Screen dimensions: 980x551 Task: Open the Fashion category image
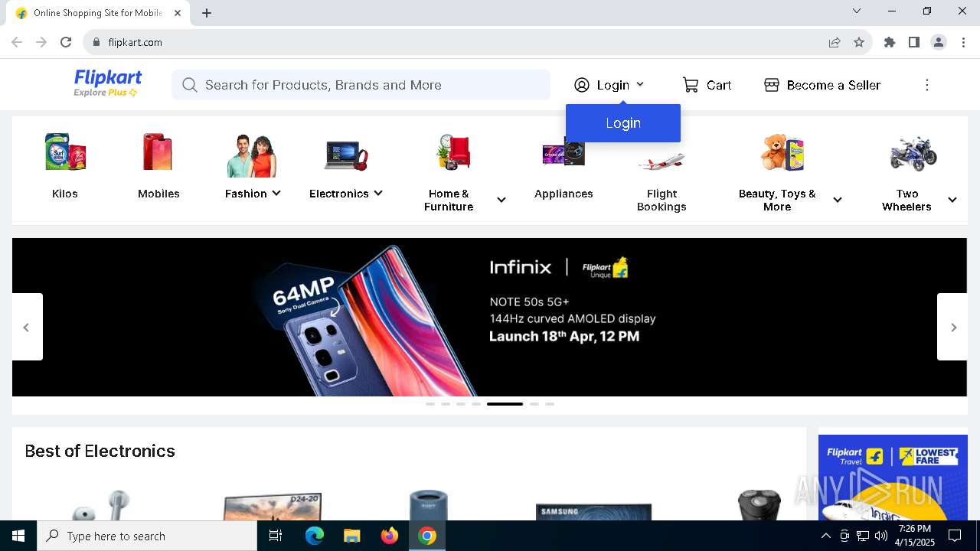[252, 155]
